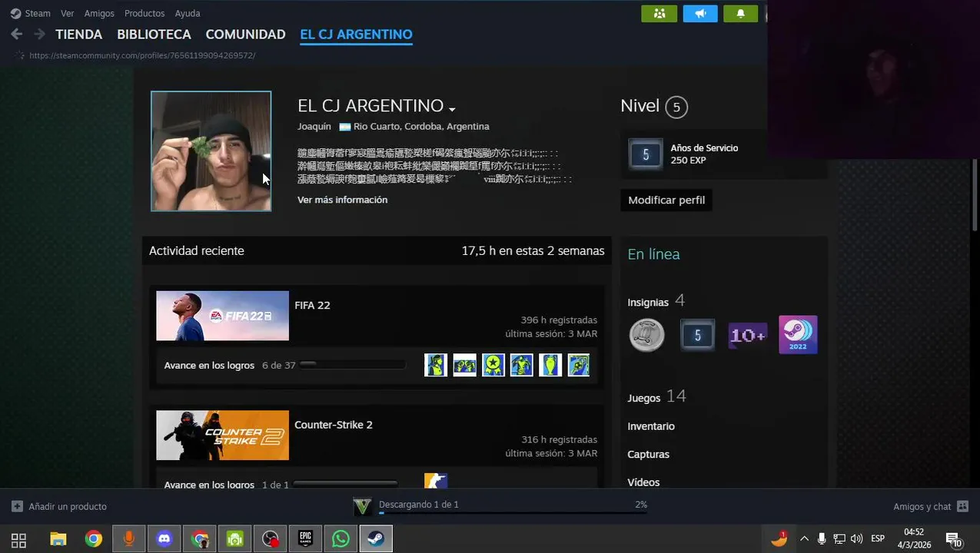
Task: Click Ver más información link
Action: [x=342, y=200]
